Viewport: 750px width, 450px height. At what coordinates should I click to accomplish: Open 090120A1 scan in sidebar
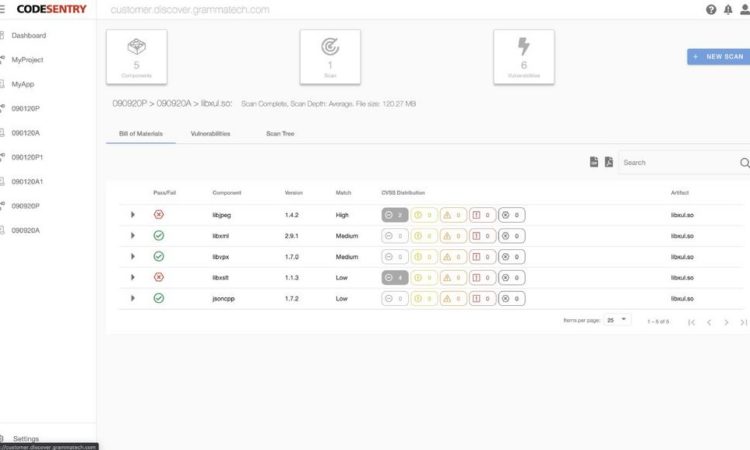coord(27,182)
